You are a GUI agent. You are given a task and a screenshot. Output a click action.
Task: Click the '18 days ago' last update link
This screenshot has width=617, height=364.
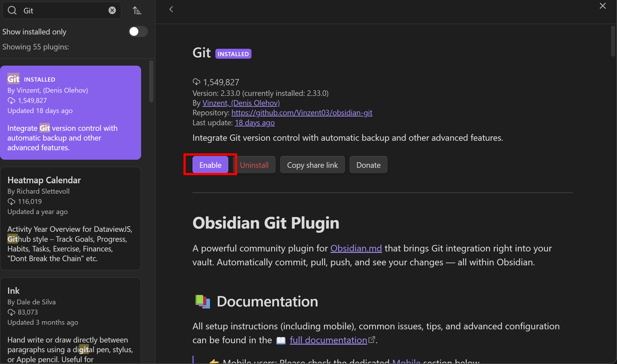click(x=254, y=122)
